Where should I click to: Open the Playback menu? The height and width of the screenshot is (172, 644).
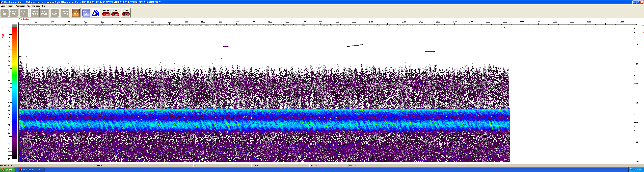pos(36,6)
